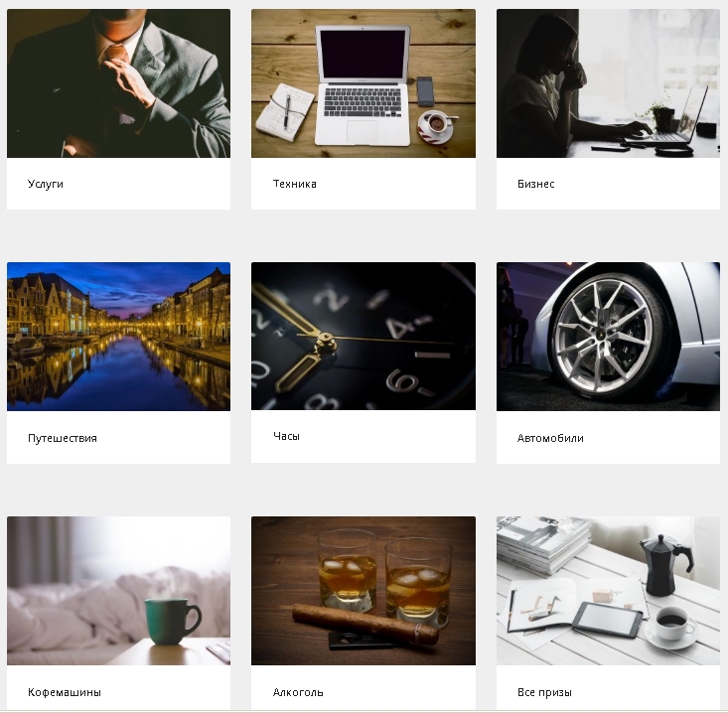Select the Автомобили label
728x713 pixels.
[550, 438]
